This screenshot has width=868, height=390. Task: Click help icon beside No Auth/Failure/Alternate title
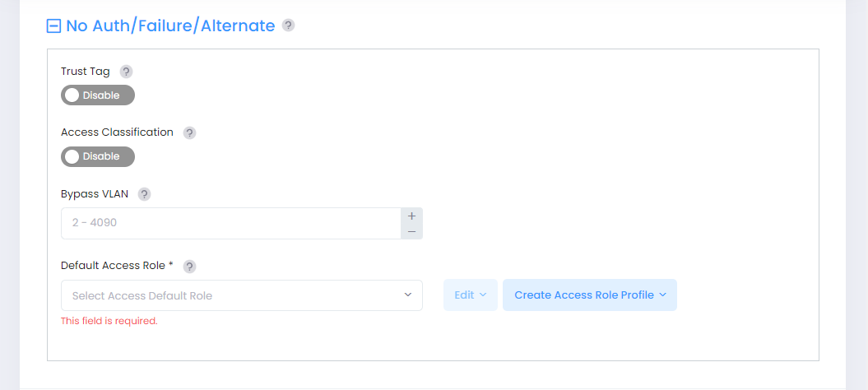pos(288,26)
